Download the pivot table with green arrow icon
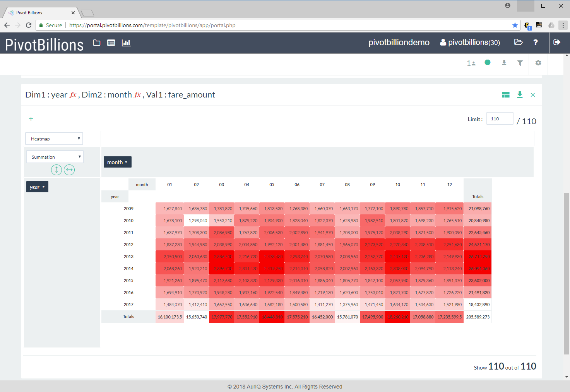570x392 pixels. pos(520,95)
